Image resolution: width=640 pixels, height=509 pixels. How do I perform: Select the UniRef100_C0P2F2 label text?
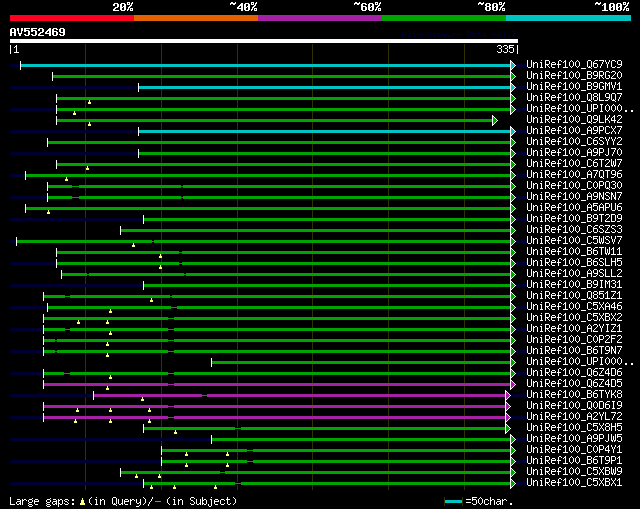click(x=574, y=340)
